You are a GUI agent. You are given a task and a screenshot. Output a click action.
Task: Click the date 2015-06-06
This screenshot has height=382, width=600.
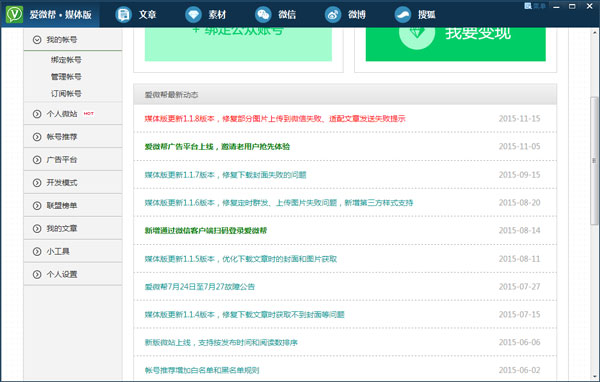click(519, 343)
